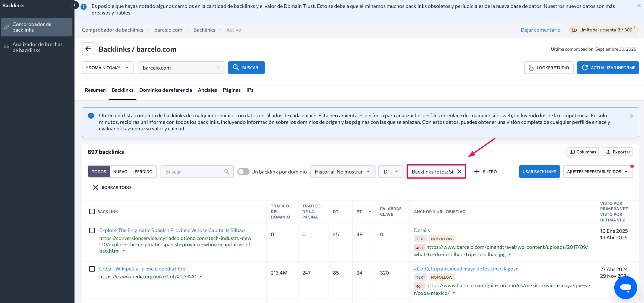Screen dimensions: 644x303
Task: Sort by the PT column arrow
Action: pyautogui.click(x=370, y=212)
